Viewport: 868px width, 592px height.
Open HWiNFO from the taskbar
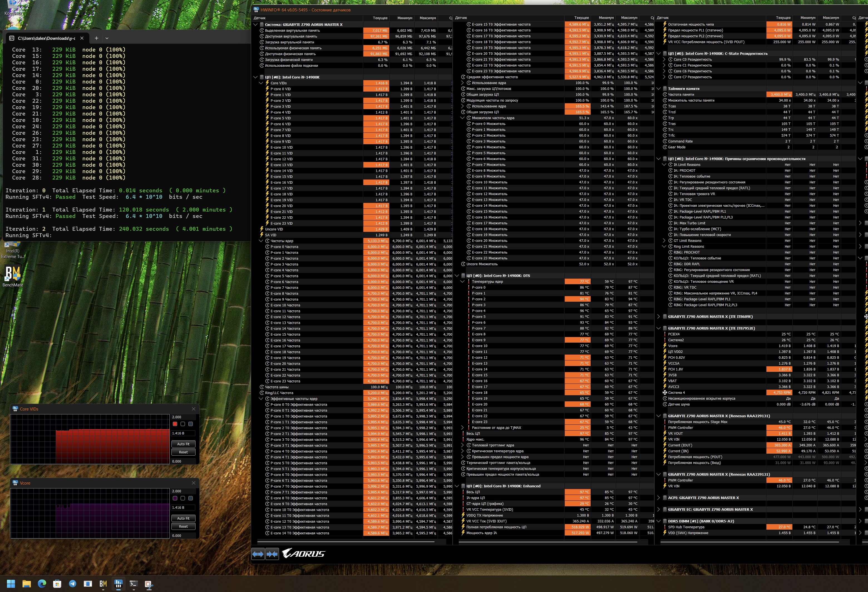(119, 584)
